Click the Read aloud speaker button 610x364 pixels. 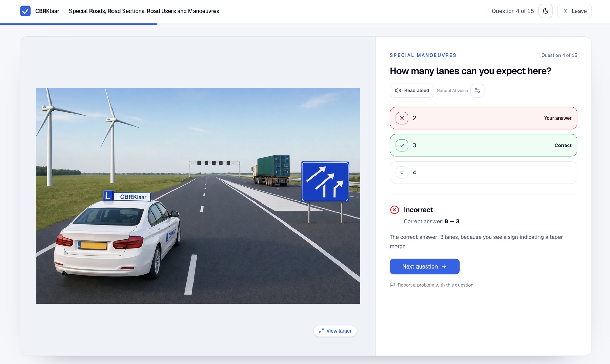click(412, 91)
